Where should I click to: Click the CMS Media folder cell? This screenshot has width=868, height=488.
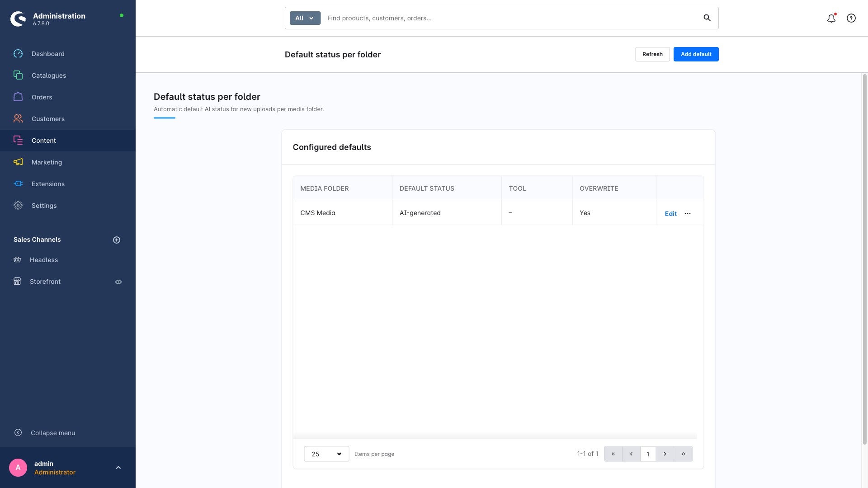(342, 212)
